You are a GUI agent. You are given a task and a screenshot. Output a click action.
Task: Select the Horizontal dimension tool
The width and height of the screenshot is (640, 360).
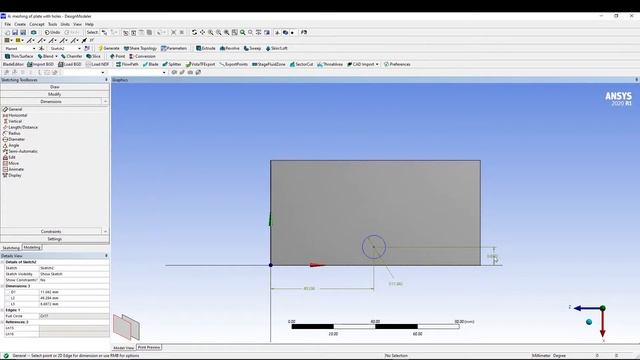click(x=15, y=116)
